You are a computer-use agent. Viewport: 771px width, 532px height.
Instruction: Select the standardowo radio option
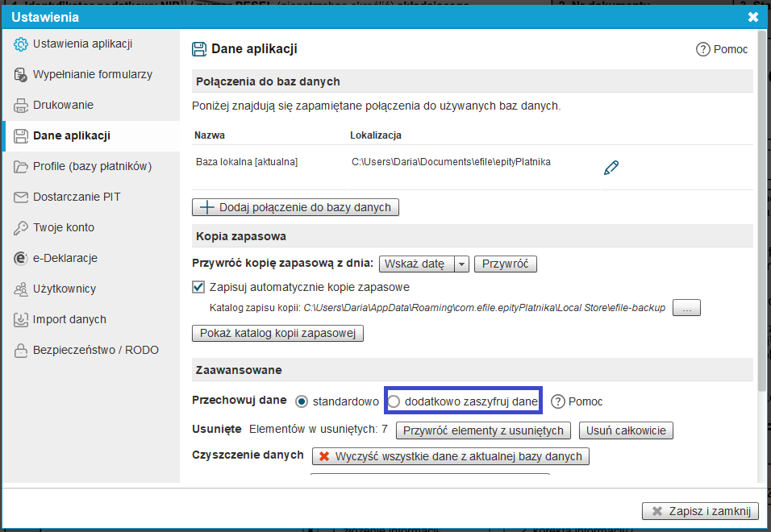tap(302, 401)
